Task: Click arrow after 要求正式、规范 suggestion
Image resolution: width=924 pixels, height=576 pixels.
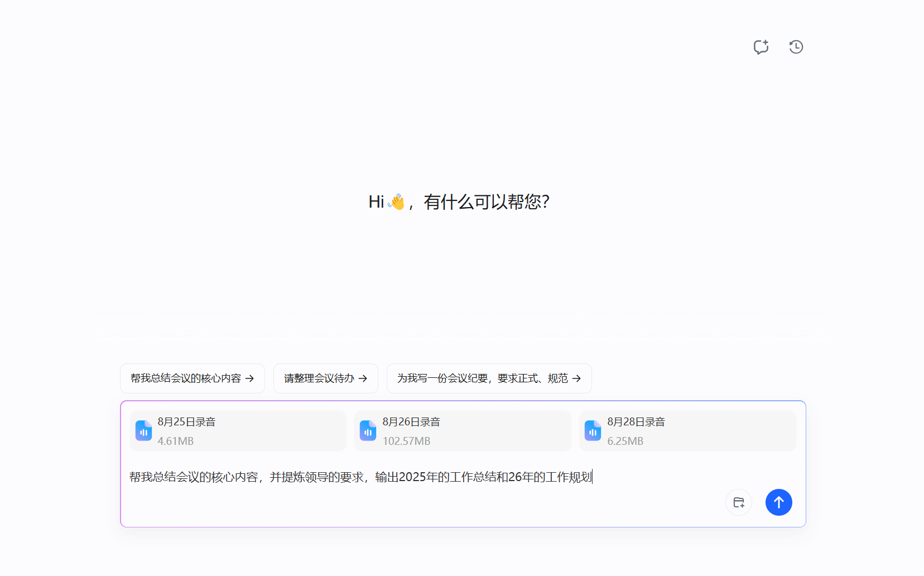Action: [x=577, y=378]
